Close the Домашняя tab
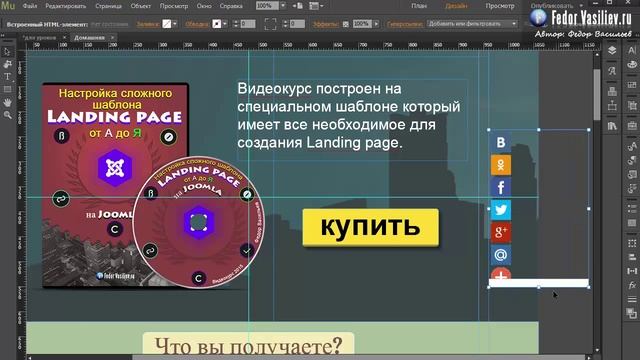Viewport: 640px width, 360px height. [113, 38]
